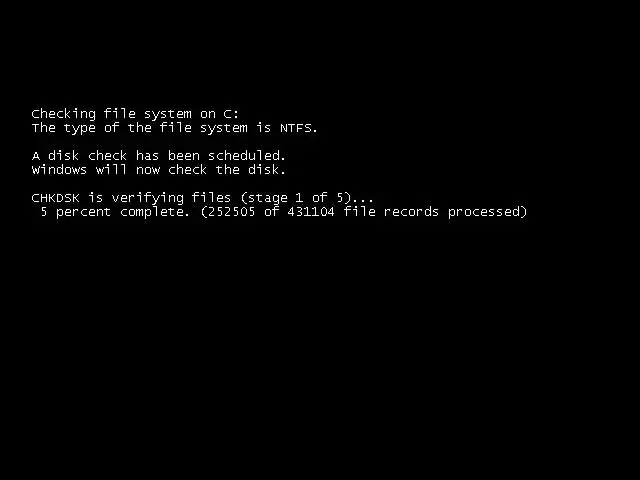
Task: Click the word 'verifying' in CHKDSK line
Action: [148, 198]
